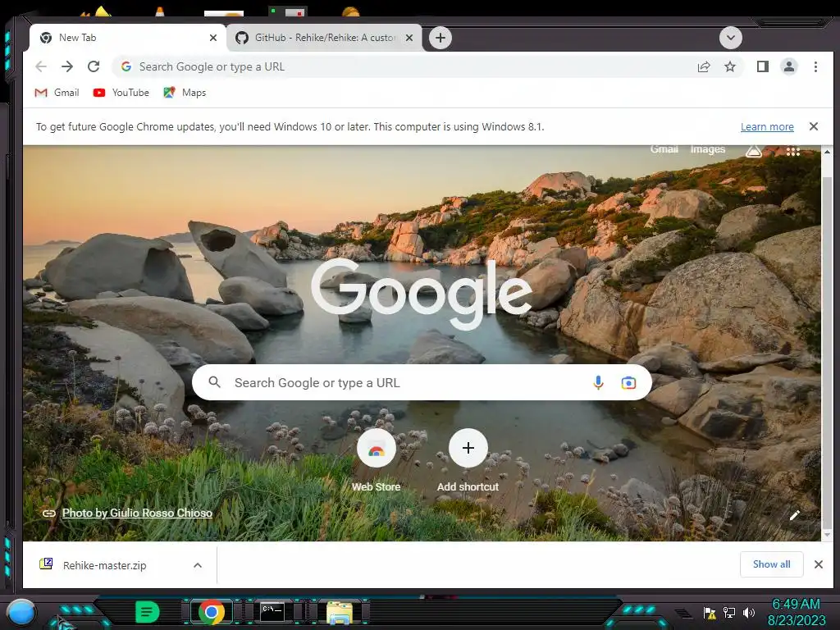
Task: Open the Start orb on taskbar
Action: click(x=21, y=613)
